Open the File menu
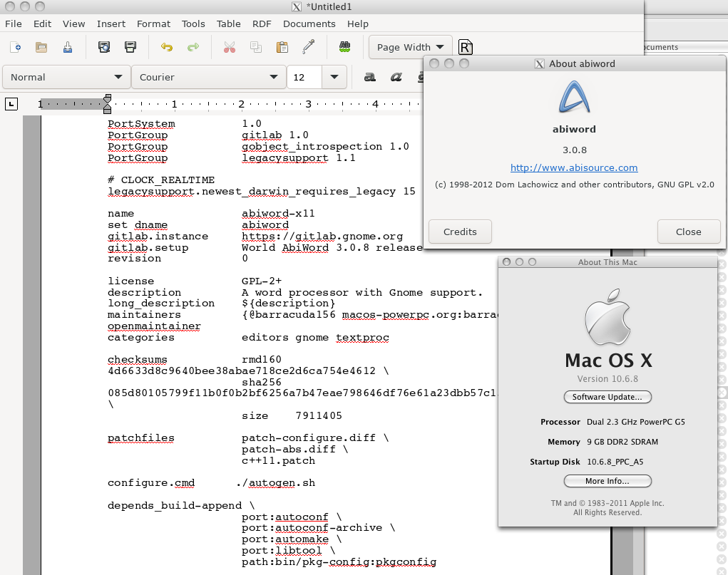This screenshot has height=575, width=728. click(13, 24)
